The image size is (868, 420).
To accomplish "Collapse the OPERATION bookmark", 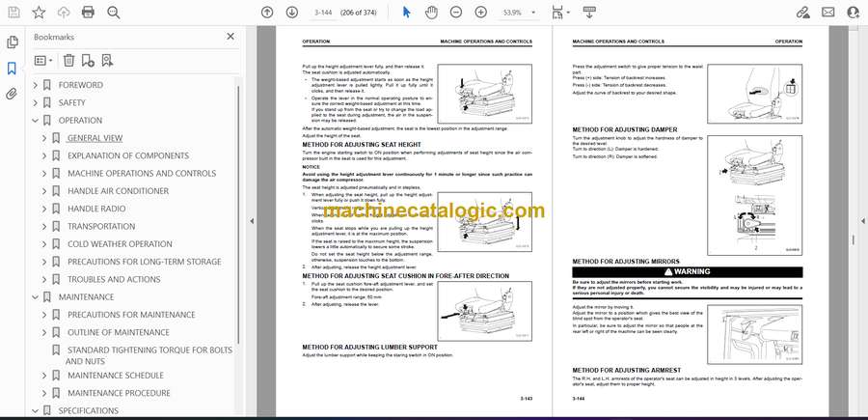I will tap(36, 121).
